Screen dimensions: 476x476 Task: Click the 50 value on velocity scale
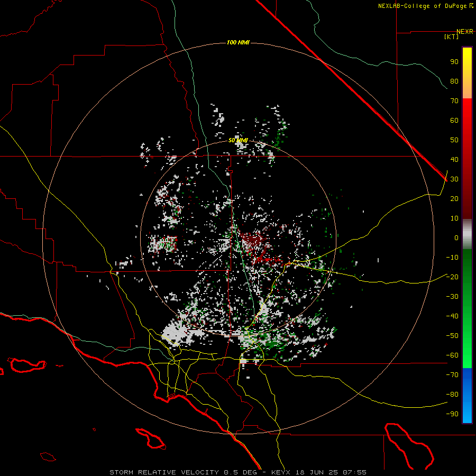point(454,140)
